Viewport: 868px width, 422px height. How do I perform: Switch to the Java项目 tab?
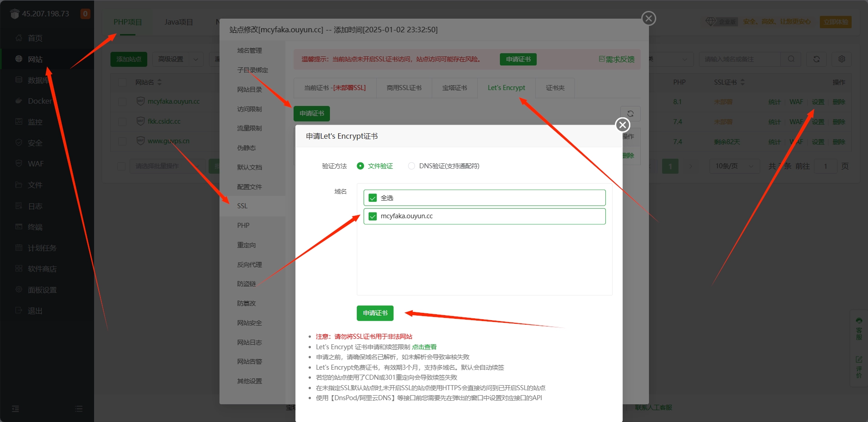179,22
